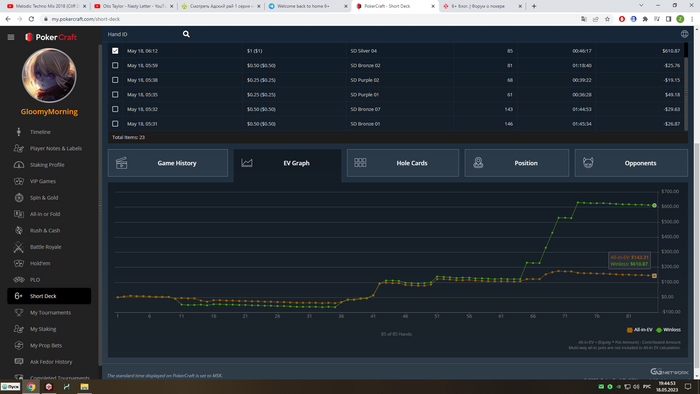
Task: Click the Start (Пуск) button
Action: coord(10,387)
